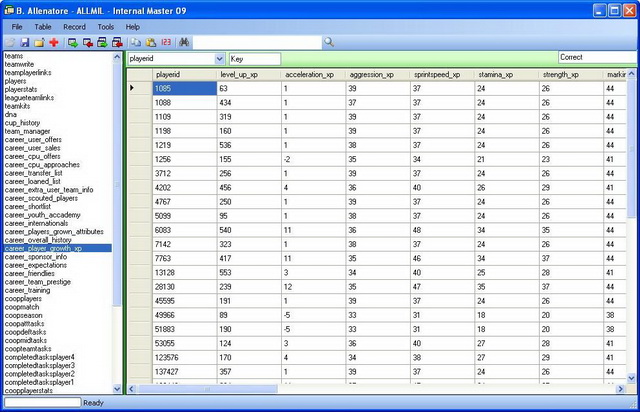This screenshot has height=412, width=640.
Task: Click the level_up_xp cell 434
Action: click(x=249, y=103)
